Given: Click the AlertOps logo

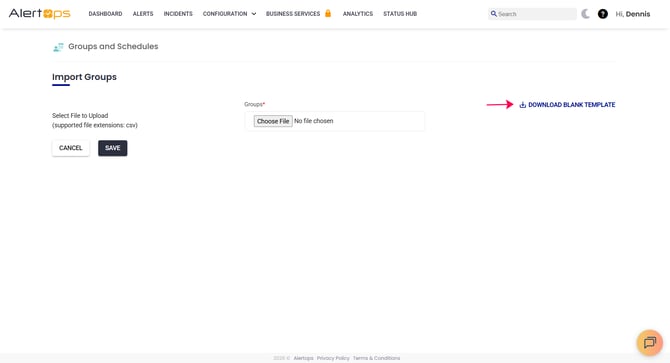Looking at the screenshot, I should (40, 14).
